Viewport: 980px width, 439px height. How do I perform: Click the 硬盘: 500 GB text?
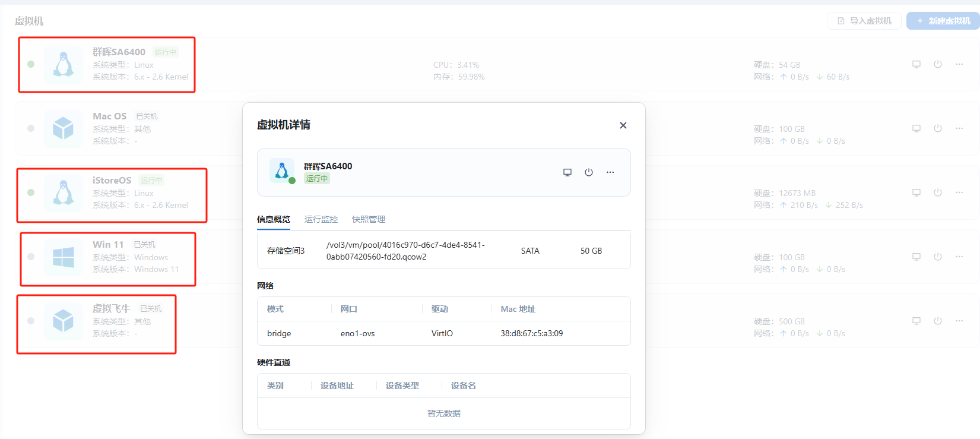779,321
